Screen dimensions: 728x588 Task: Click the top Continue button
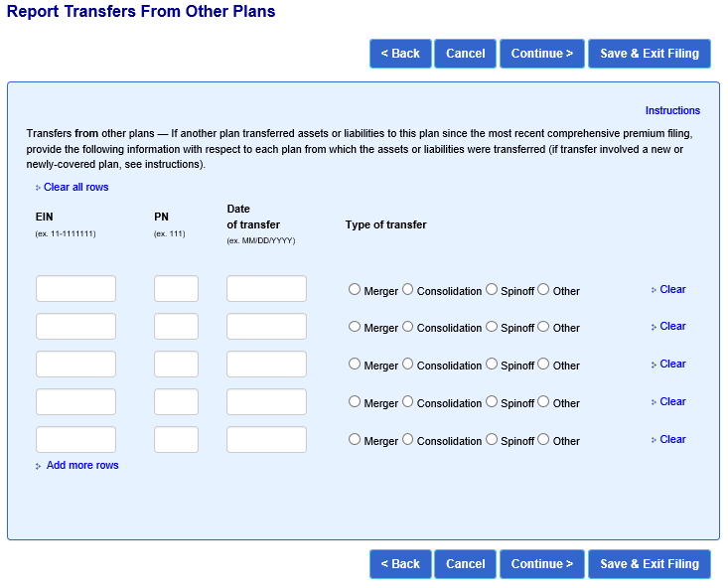[541, 54]
